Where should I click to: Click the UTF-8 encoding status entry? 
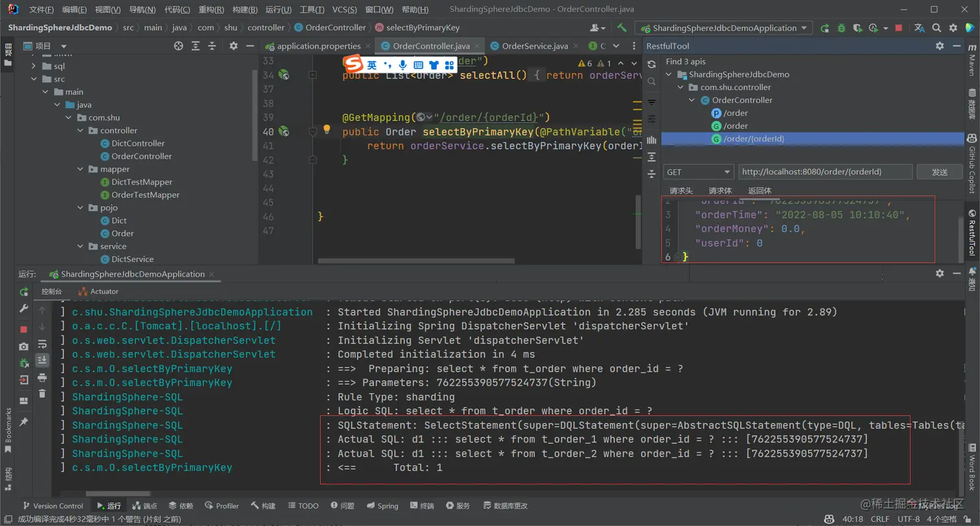tap(907, 520)
